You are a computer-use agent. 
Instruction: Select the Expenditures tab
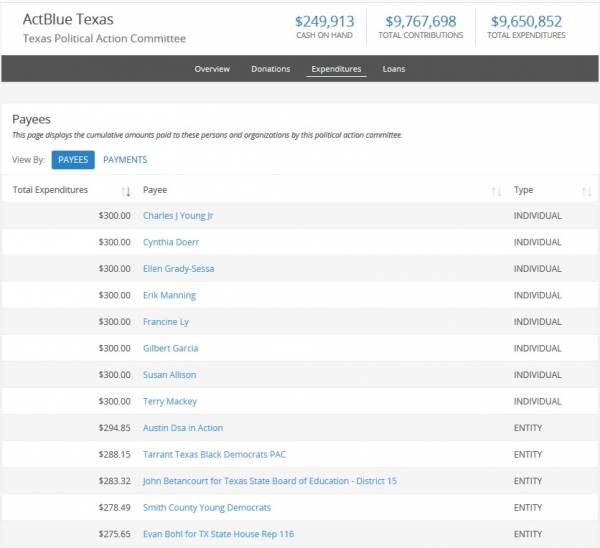[x=336, y=69]
